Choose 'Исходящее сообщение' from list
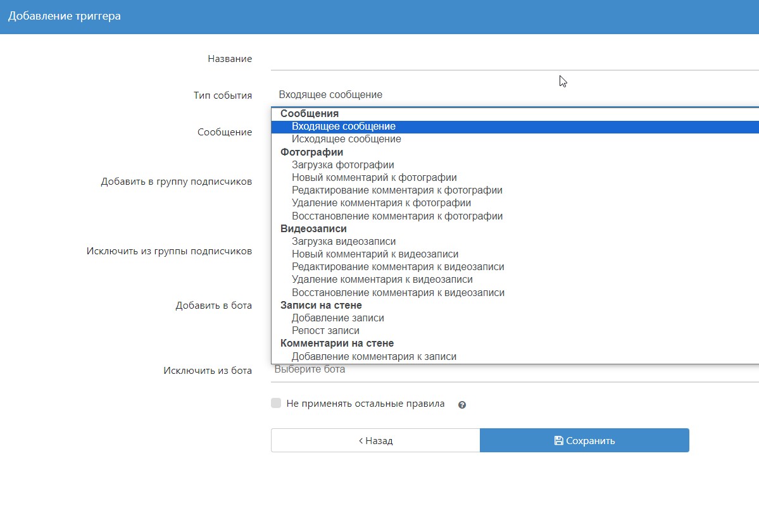The height and width of the screenshot is (532, 759). coord(346,139)
